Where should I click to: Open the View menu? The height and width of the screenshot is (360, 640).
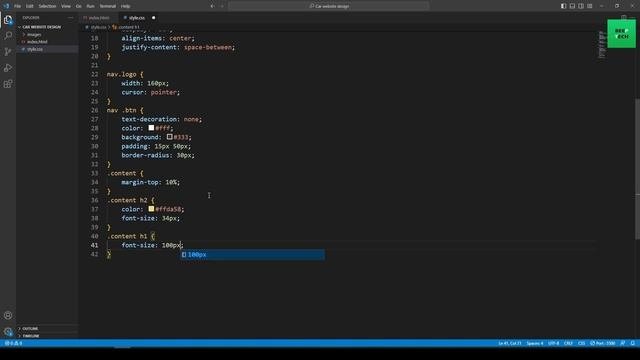66,6
